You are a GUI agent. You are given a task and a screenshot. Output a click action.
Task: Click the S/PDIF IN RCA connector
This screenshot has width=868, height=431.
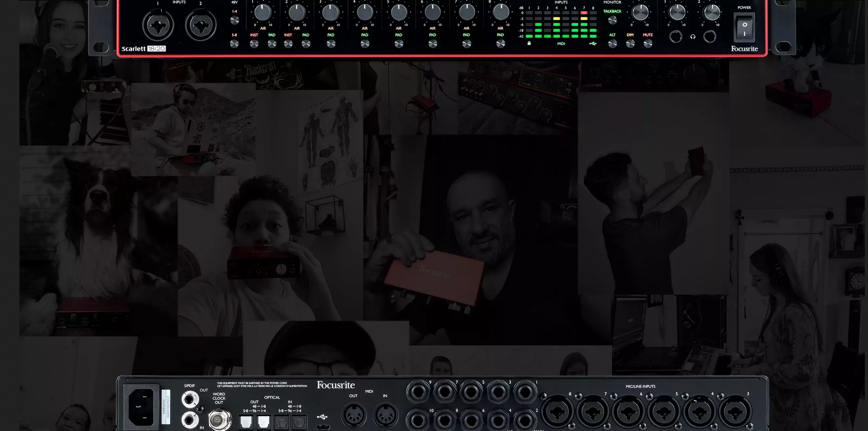pyautogui.click(x=190, y=421)
